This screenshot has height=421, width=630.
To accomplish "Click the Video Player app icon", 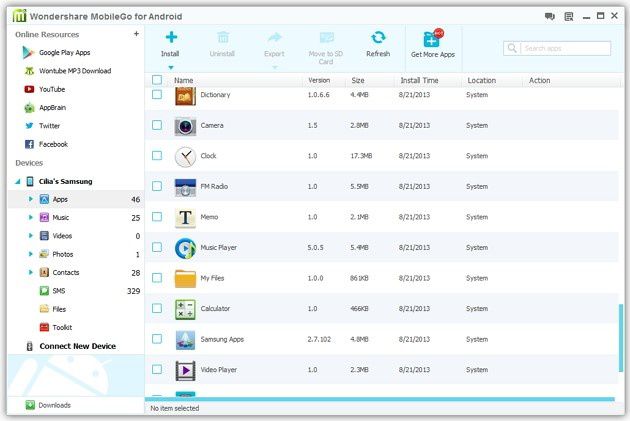I will [185, 370].
